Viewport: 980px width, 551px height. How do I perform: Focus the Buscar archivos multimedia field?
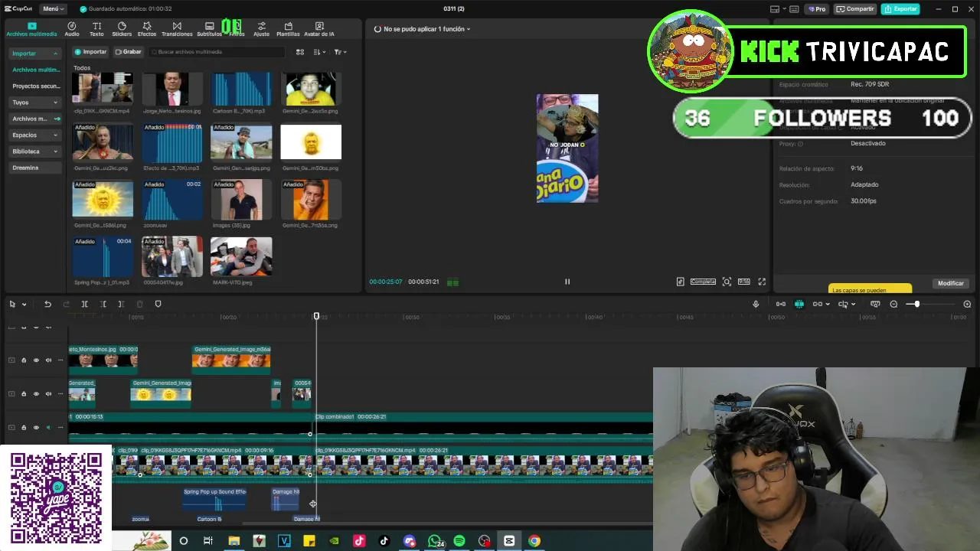pyautogui.click(x=216, y=52)
